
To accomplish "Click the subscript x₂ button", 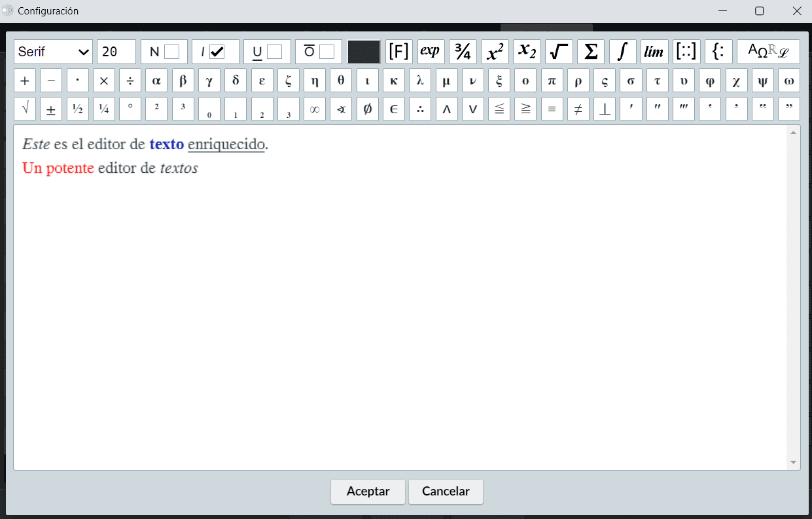I will [x=527, y=52].
